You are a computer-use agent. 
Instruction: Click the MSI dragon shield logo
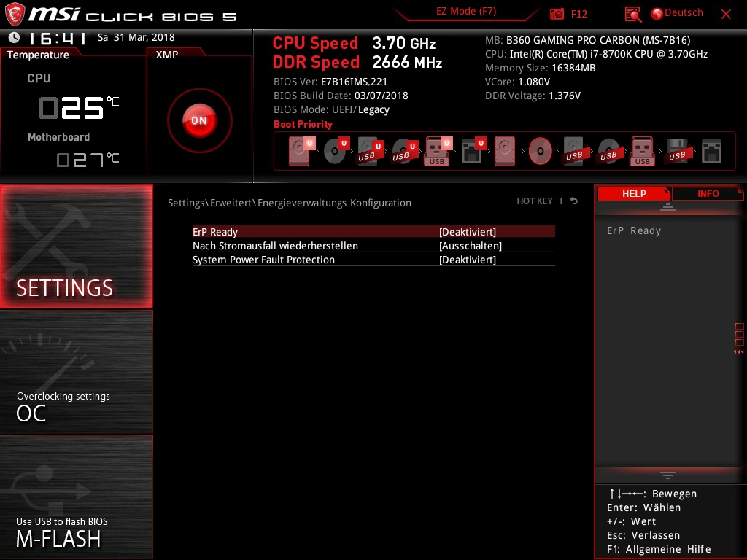tap(15, 14)
